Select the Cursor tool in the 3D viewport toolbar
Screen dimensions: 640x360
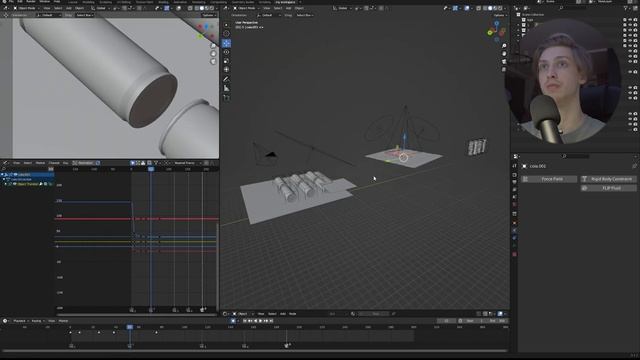pos(227,34)
